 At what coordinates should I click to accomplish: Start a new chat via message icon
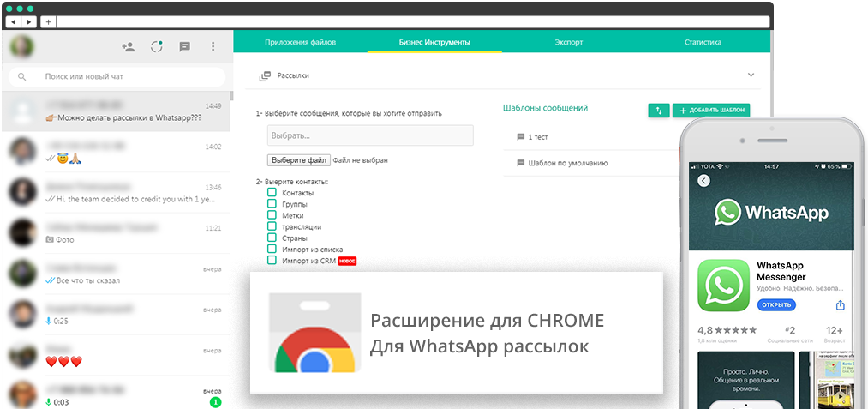point(185,47)
